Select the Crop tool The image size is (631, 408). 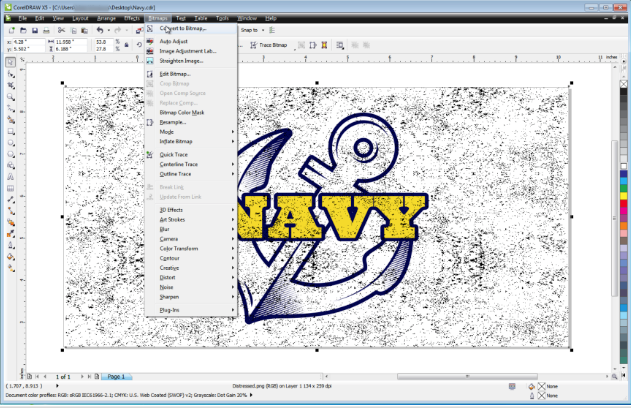coord(11,86)
